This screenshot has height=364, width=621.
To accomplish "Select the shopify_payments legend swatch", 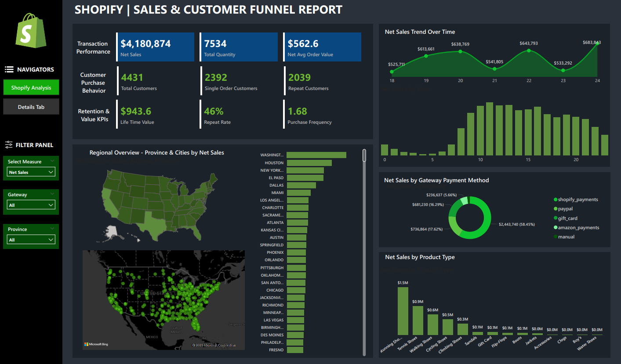I will tap(556, 199).
